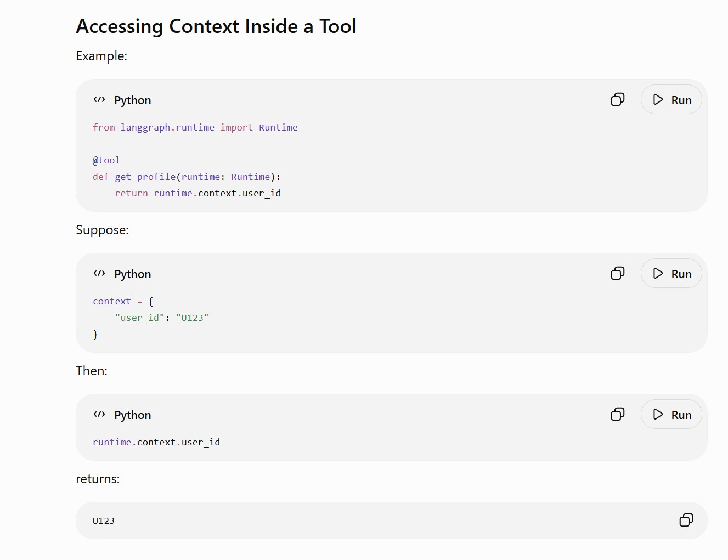The image size is (728, 560).
Task: Click the '@tool' decorator line
Action: tap(106, 160)
